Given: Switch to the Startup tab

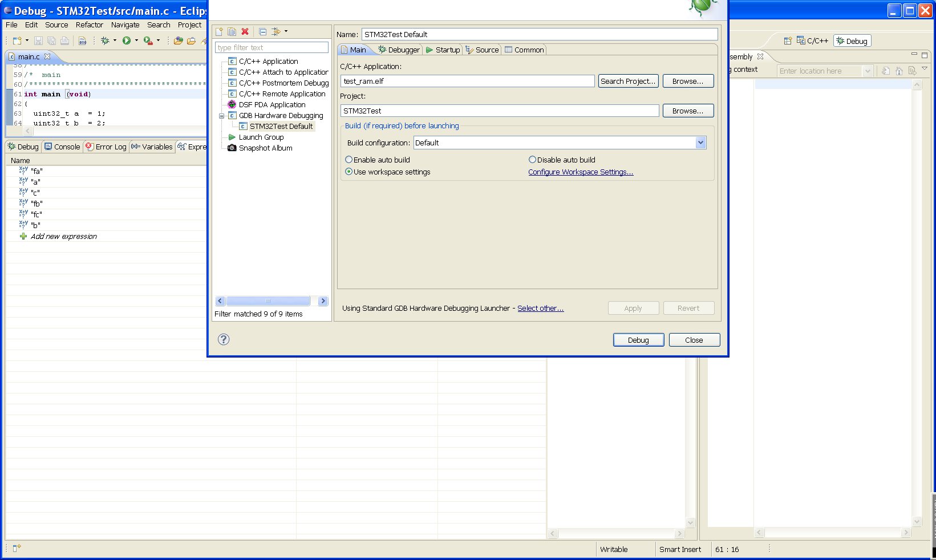Looking at the screenshot, I should pyautogui.click(x=443, y=50).
